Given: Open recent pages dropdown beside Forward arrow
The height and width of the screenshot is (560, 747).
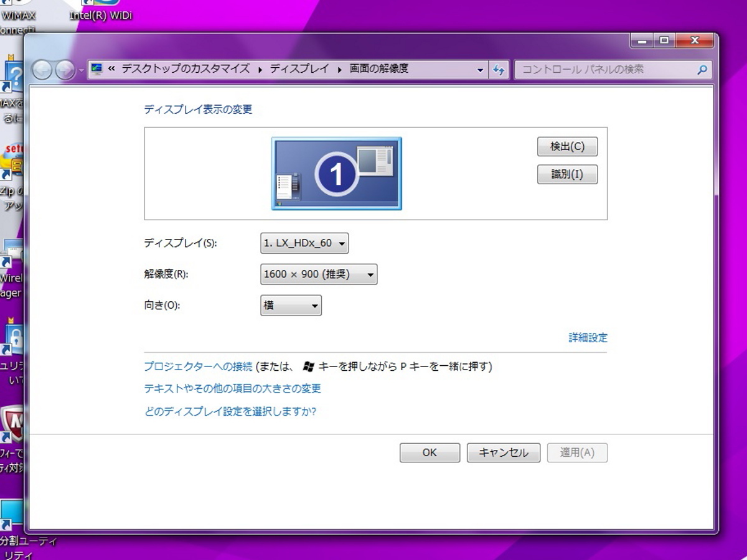Looking at the screenshot, I should pos(82,70).
